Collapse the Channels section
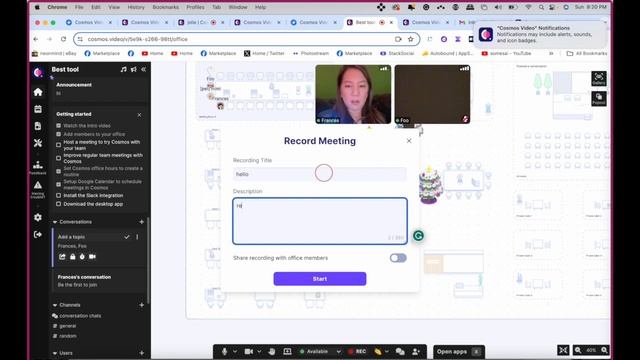The image size is (640, 360). (x=55, y=305)
